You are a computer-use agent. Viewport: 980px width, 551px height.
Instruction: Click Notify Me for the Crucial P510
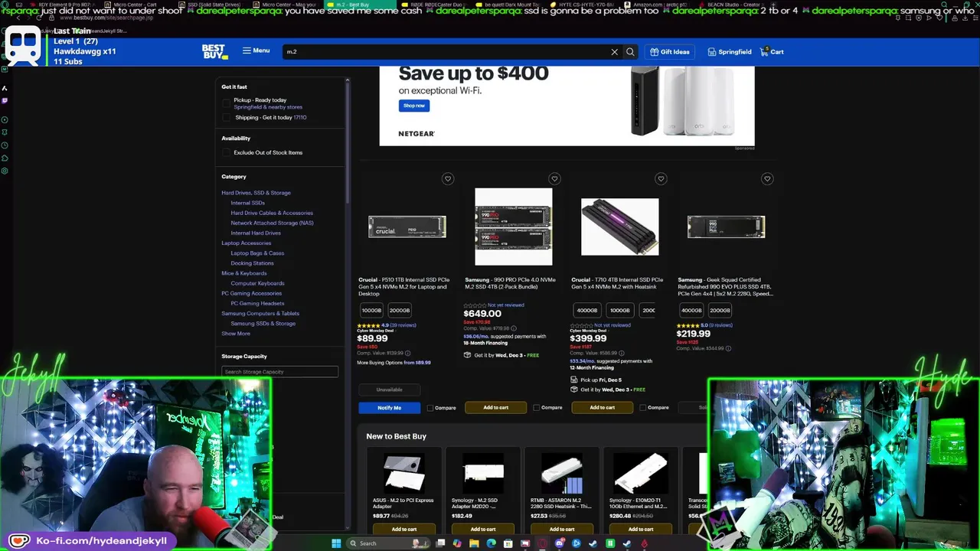[389, 408]
